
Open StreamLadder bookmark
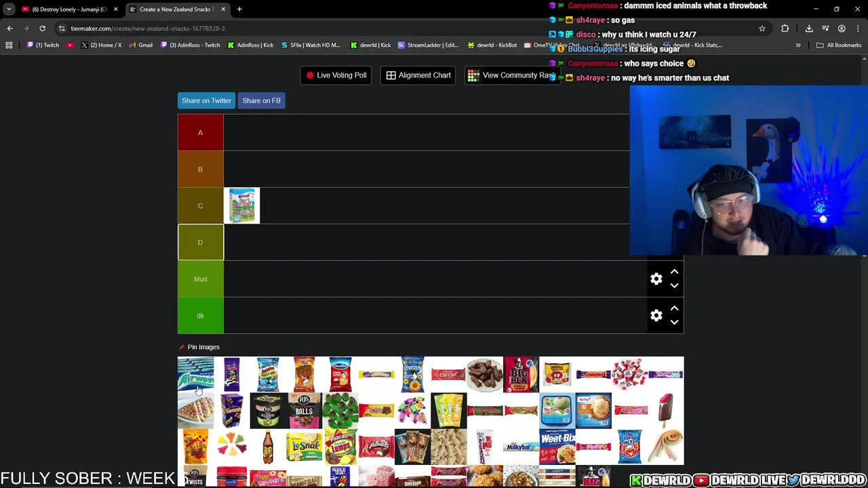(428, 45)
